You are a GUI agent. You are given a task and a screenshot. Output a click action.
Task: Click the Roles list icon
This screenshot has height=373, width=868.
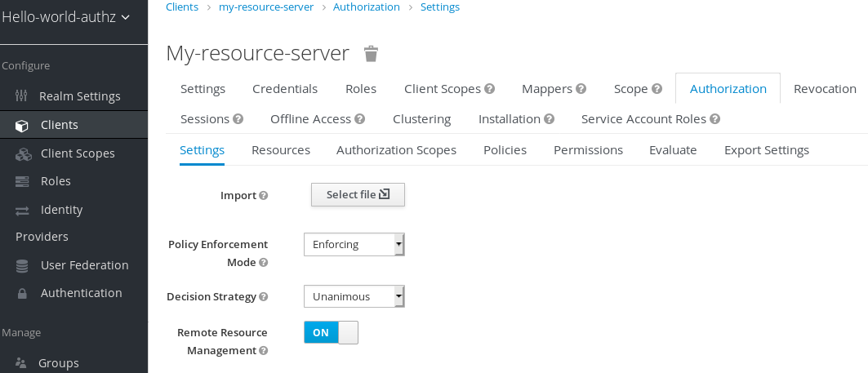coord(21,181)
